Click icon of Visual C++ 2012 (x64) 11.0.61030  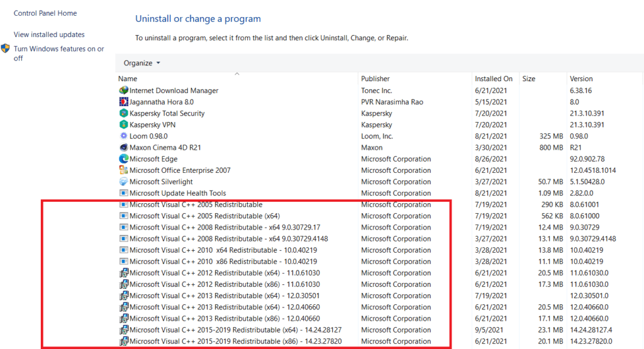pyautogui.click(x=124, y=273)
